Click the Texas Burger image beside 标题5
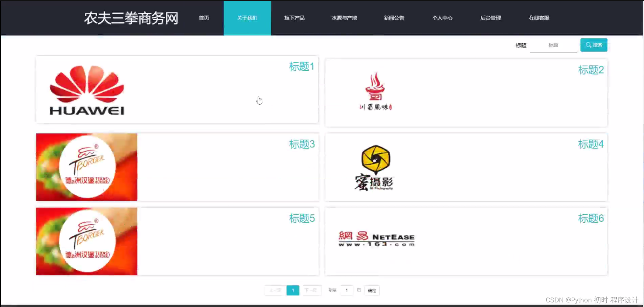644x307 pixels. pyautogui.click(x=87, y=241)
